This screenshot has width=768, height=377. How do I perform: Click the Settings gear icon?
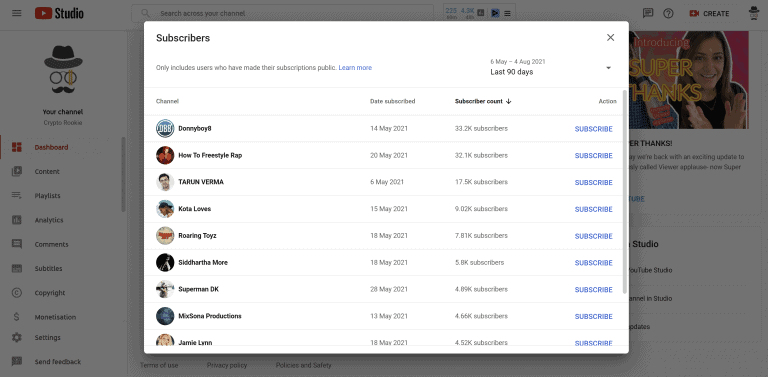click(x=17, y=338)
